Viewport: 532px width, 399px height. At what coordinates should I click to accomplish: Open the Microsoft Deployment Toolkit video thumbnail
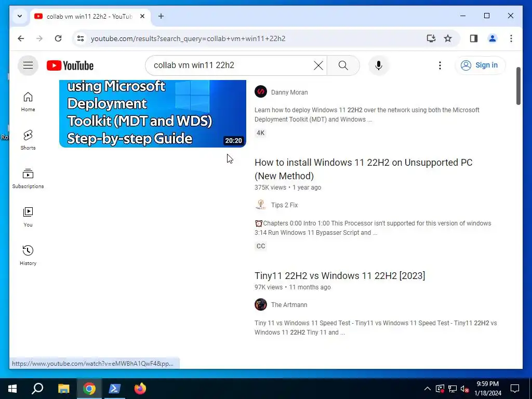(x=152, y=114)
